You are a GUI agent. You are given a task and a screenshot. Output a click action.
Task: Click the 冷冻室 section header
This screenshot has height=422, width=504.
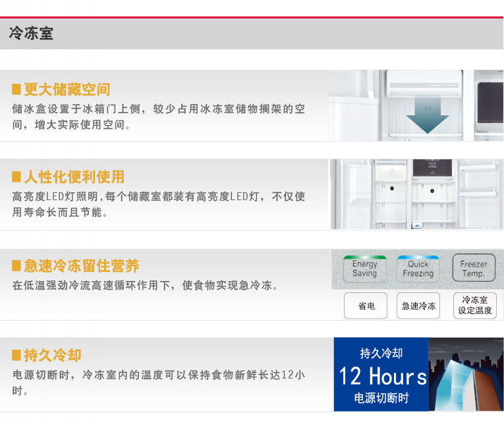(x=31, y=33)
